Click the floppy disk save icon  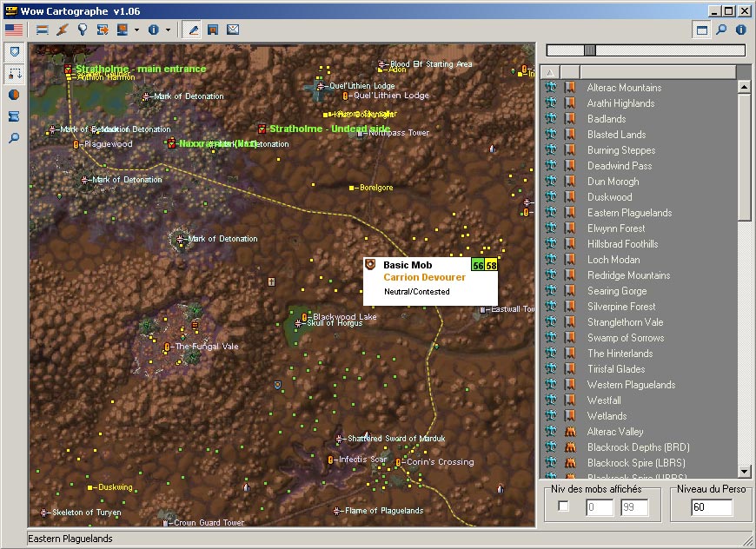[x=213, y=30]
